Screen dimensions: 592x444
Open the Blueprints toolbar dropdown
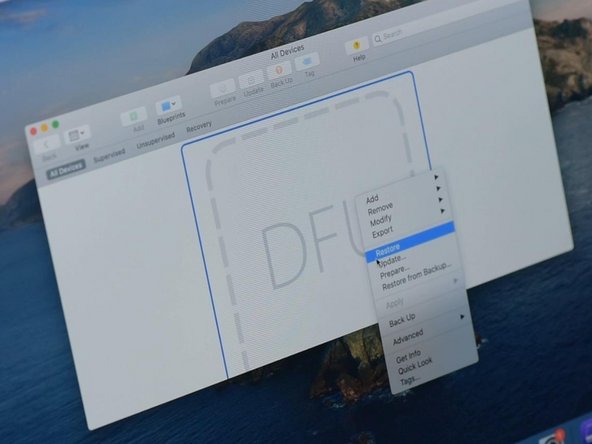[x=168, y=106]
